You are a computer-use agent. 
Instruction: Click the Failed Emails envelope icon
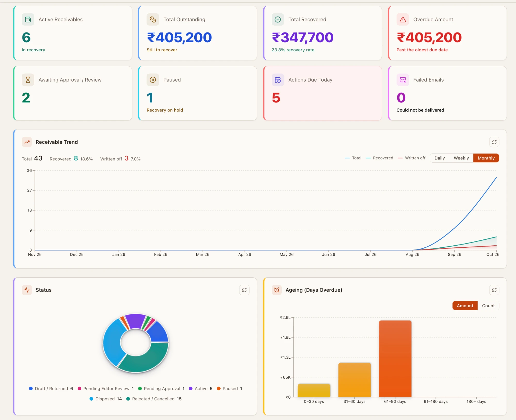403,80
